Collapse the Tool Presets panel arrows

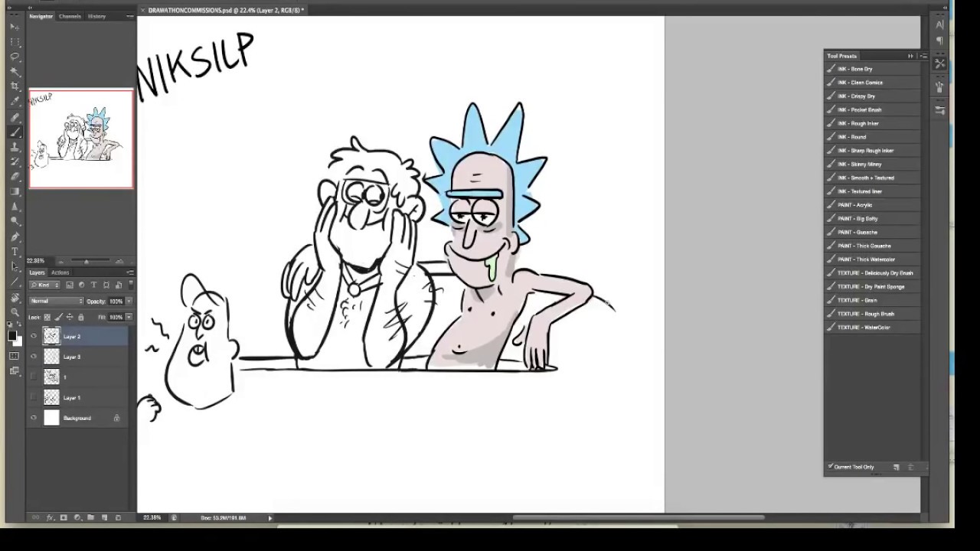tap(910, 56)
